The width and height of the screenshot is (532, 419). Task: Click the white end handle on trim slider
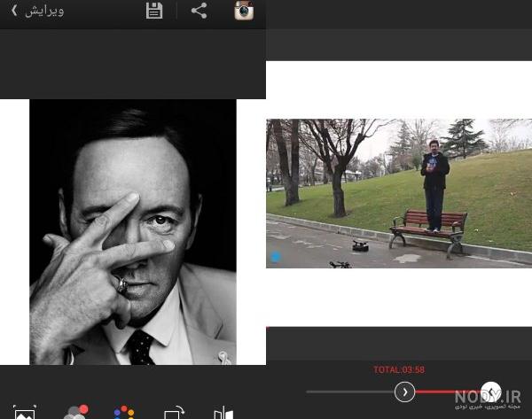[x=490, y=392]
